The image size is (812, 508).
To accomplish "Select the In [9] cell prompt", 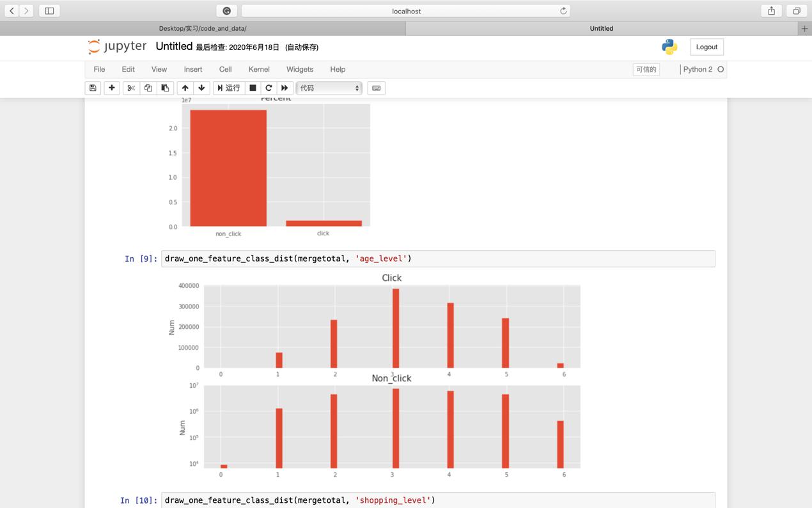I will coord(141,258).
